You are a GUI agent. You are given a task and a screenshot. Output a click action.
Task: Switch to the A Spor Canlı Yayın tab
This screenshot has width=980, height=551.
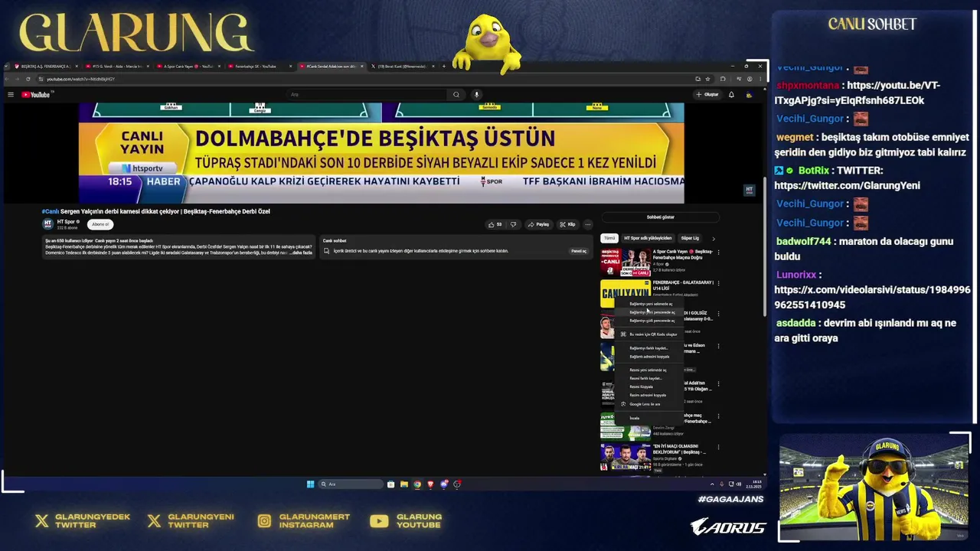pyautogui.click(x=188, y=67)
